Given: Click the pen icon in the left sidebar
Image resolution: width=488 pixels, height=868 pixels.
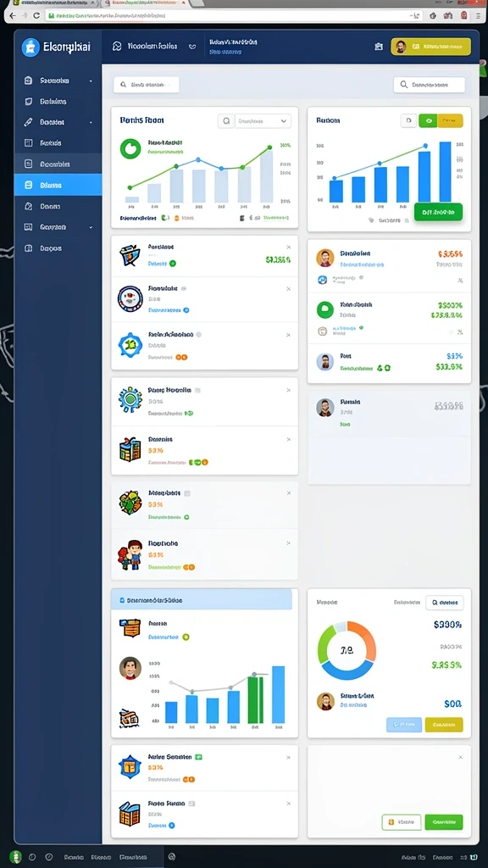Looking at the screenshot, I should click(28, 122).
